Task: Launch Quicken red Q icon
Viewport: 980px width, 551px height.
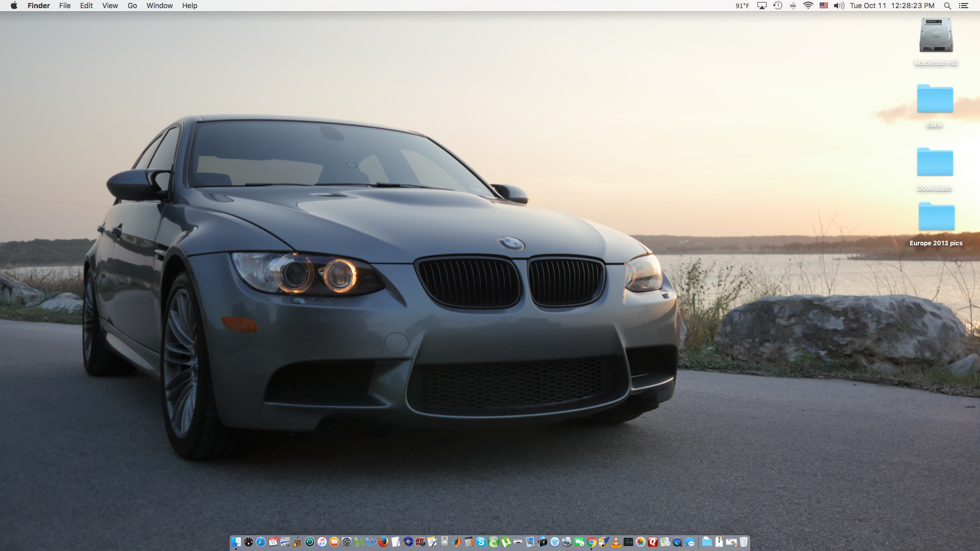Action: 653,542
